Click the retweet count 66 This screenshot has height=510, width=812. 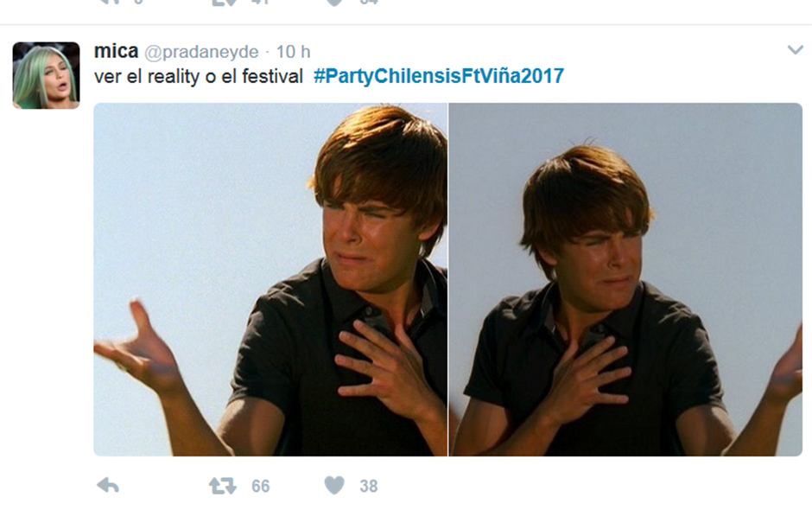[261, 486]
